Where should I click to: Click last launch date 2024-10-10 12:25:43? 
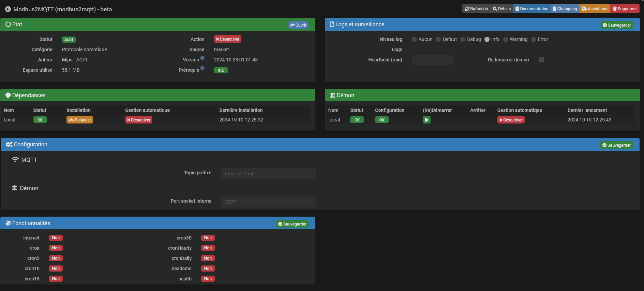point(589,120)
